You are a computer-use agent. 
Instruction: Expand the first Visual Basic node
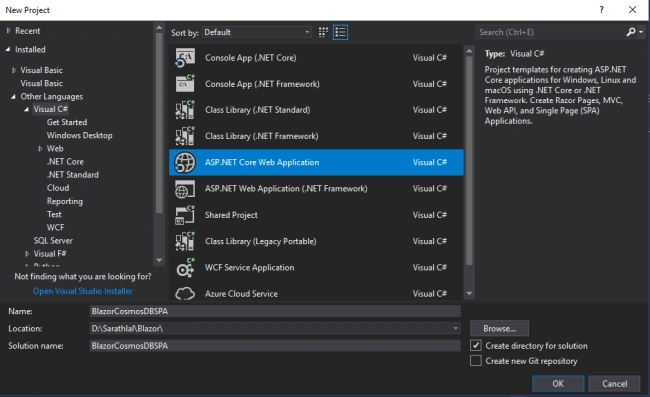(x=14, y=70)
